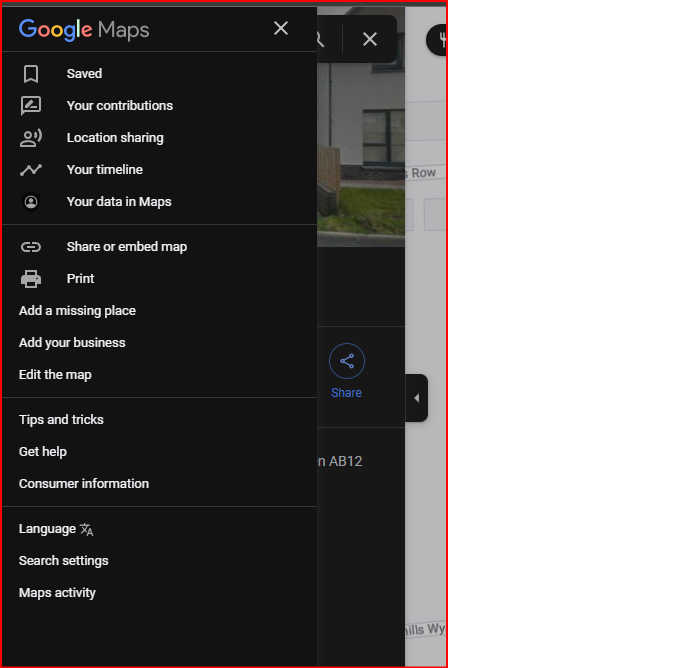
Task: Open Location sharing
Action: (x=159, y=138)
